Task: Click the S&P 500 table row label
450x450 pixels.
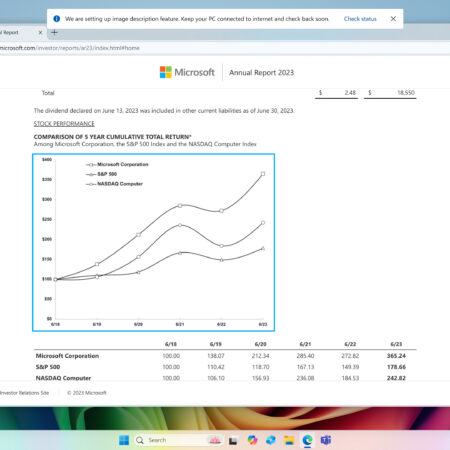Action: coord(48,367)
